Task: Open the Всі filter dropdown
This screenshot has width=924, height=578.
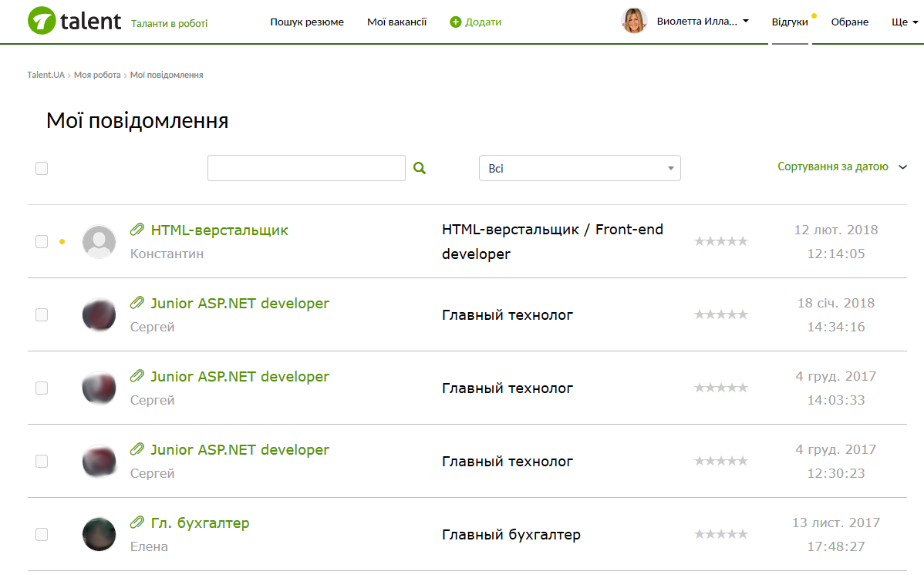Action: pyautogui.click(x=579, y=168)
